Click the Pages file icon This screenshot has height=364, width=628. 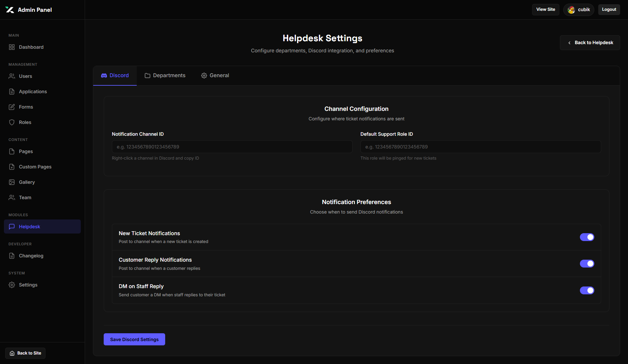pos(12,151)
